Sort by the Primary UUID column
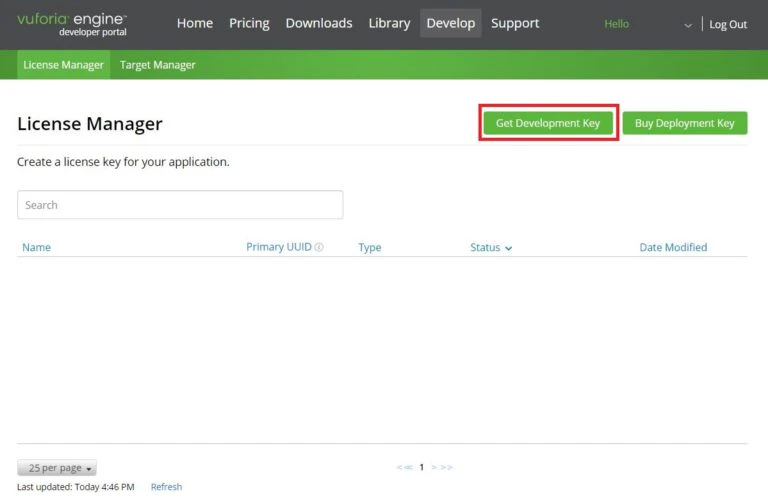The image size is (768, 503). point(279,247)
